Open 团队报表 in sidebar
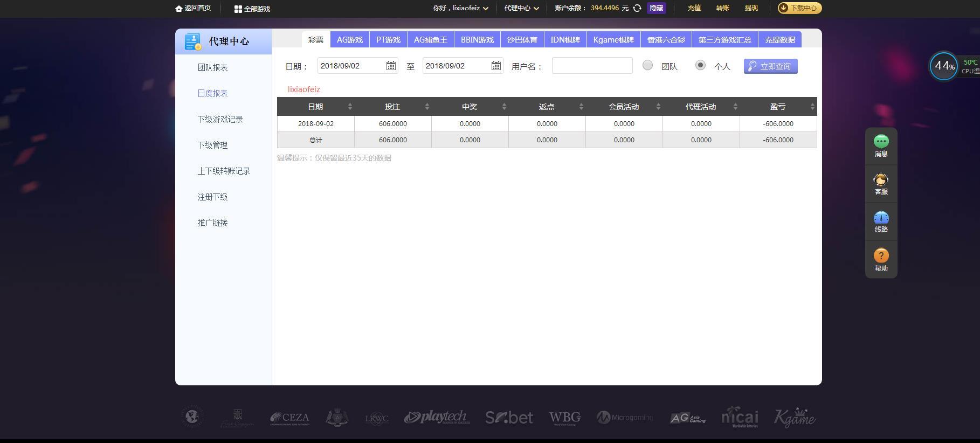 coord(212,67)
